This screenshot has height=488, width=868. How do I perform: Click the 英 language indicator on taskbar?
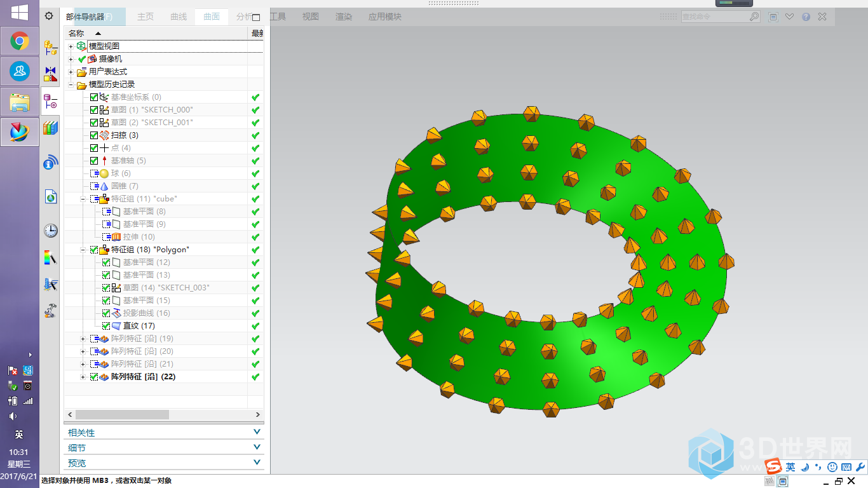[19, 435]
